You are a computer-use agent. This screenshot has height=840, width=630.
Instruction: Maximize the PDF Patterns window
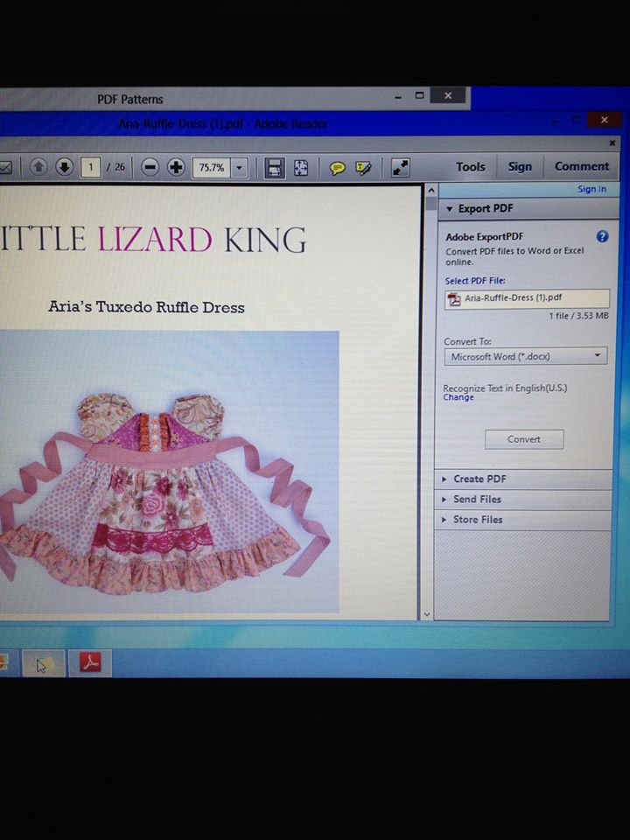coord(419,95)
